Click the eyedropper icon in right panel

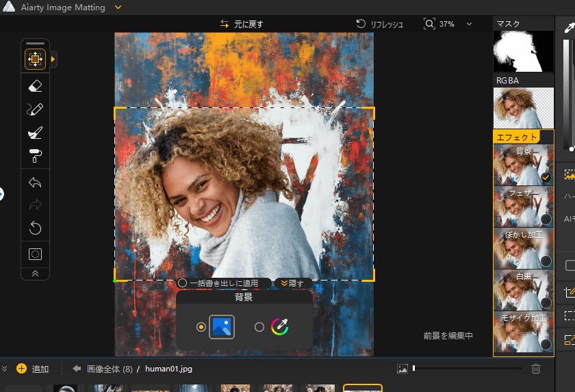click(568, 29)
